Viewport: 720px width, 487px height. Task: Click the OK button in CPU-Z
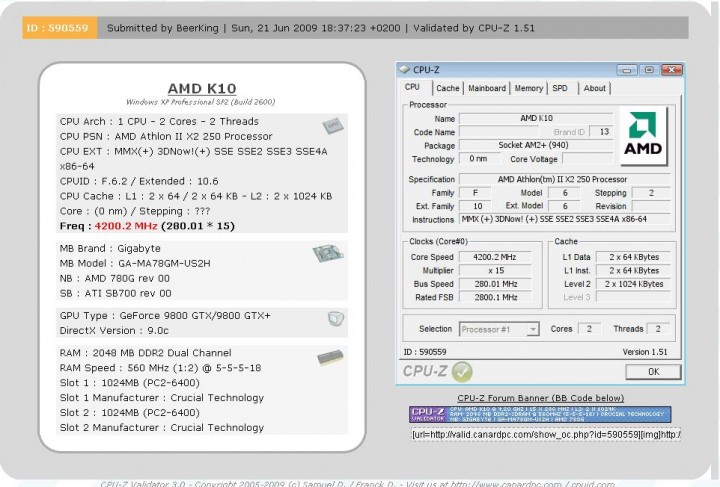pyautogui.click(x=653, y=372)
